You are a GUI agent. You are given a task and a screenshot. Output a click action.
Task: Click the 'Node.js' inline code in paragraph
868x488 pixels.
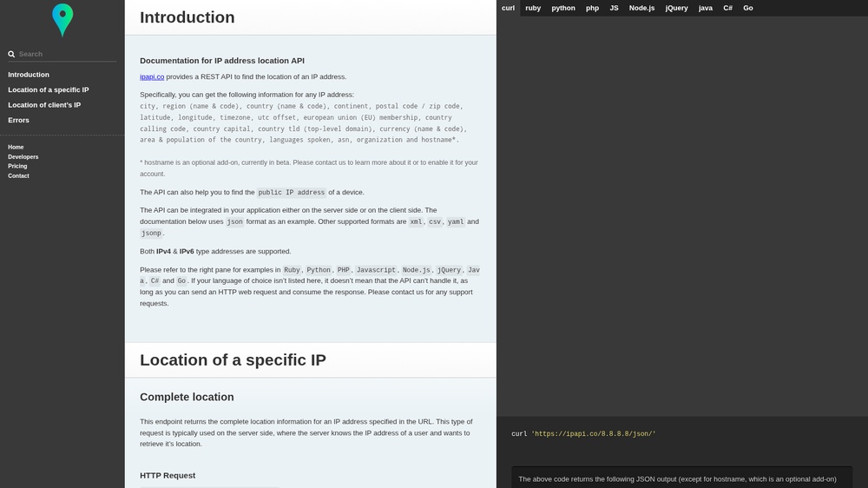pos(417,270)
